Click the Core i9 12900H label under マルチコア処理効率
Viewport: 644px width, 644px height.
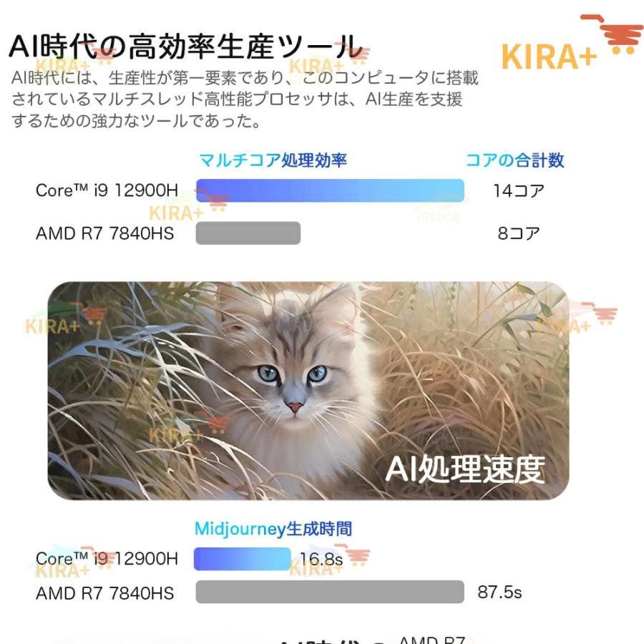point(107,191)
